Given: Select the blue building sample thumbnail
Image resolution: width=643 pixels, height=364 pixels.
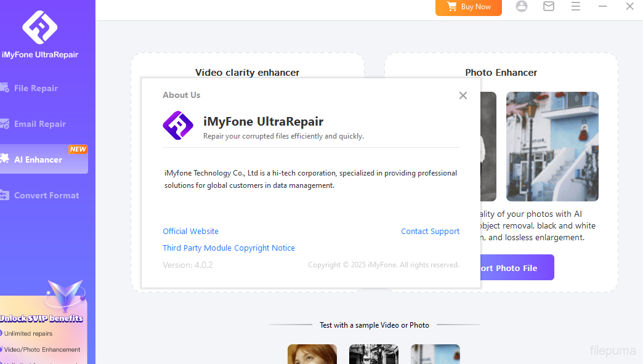Looking at the screenshot, I should pos(435,354).
